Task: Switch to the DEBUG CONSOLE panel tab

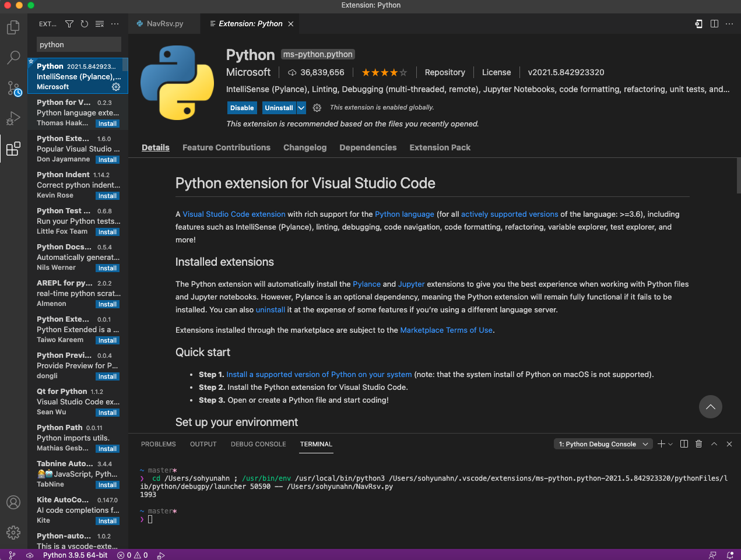Action: click(x=258, y=444)
